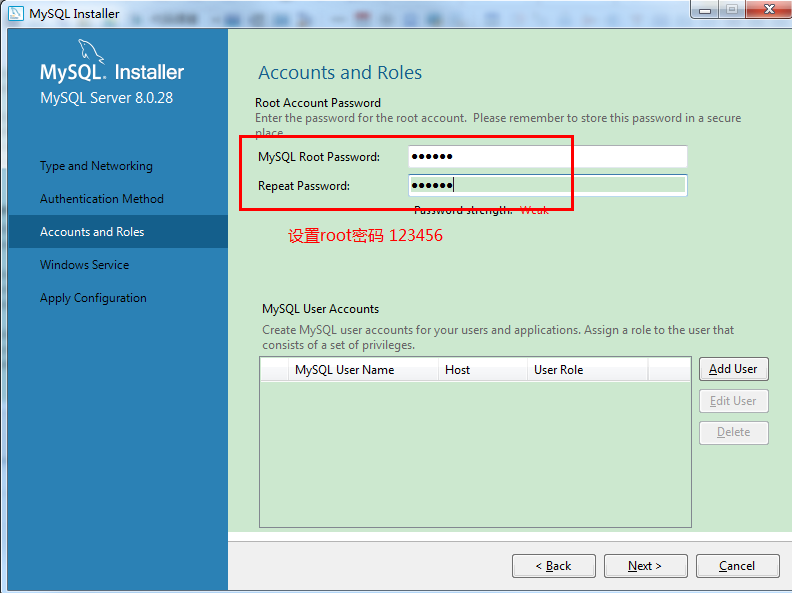Go to Accounts and Roles step

118,231
